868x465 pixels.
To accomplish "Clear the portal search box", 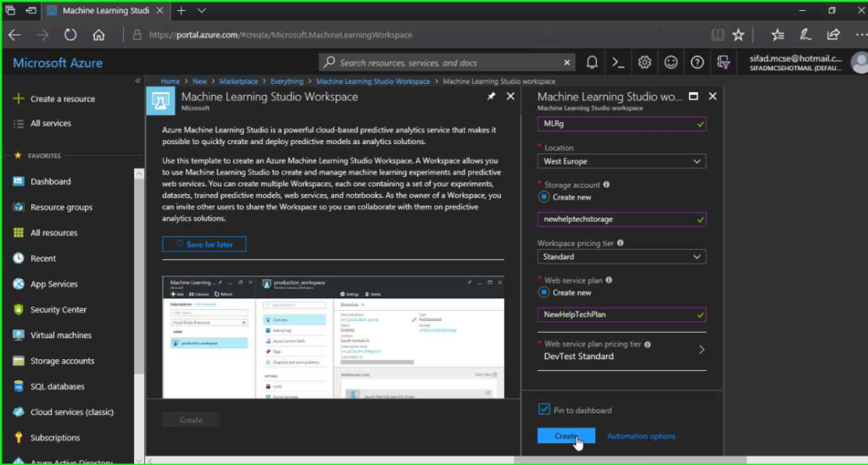I will click(x=567, y=63).
